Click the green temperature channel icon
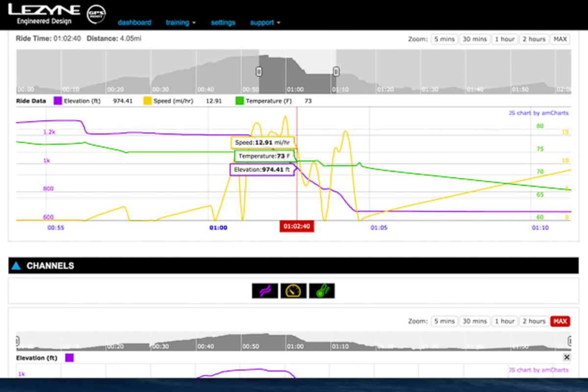 (322, 291)
